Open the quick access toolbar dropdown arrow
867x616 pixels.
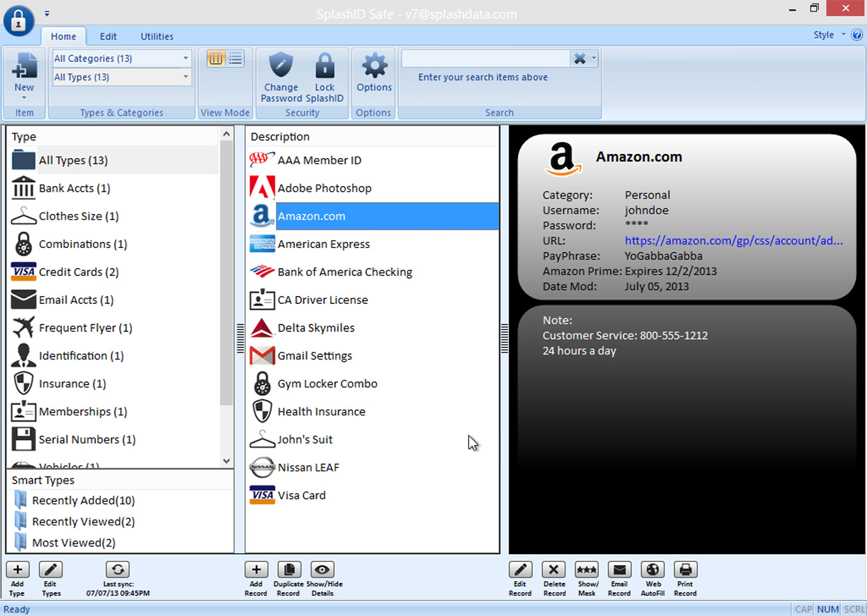pyautogui.click(x=47, y=13)
